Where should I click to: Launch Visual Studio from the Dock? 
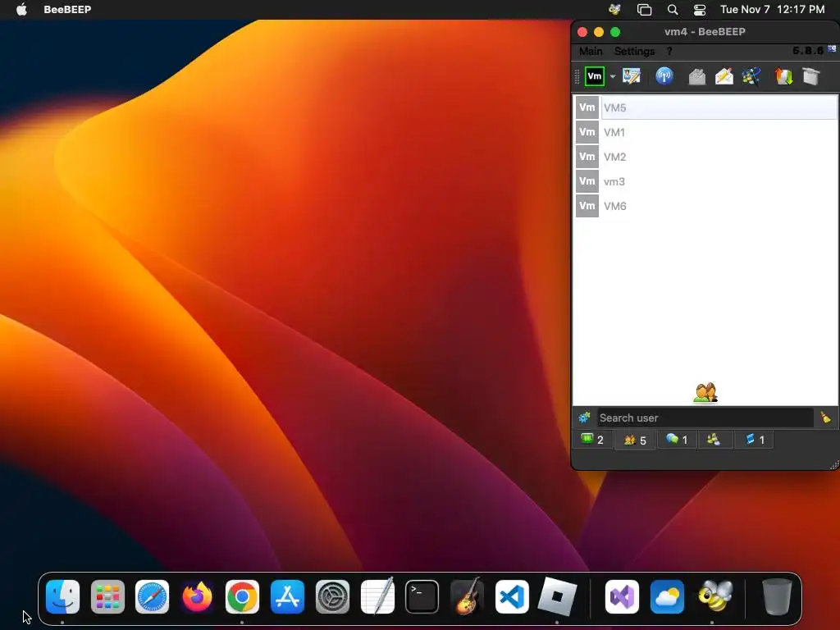click(x=622, y=596)
